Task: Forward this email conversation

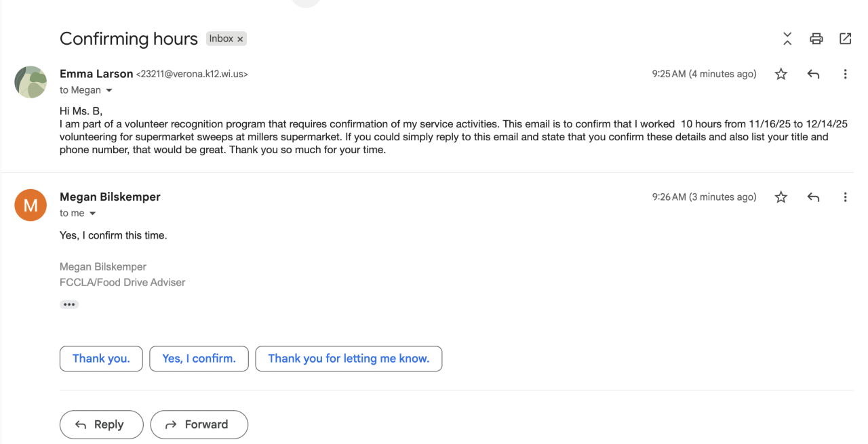Action: pos(199,424)
